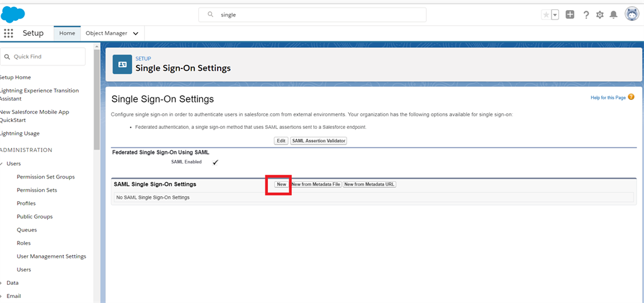Screen dimensions: 644x303
Task: Open Lightning Experience Transition Assistant
Action: click(40, 94)
